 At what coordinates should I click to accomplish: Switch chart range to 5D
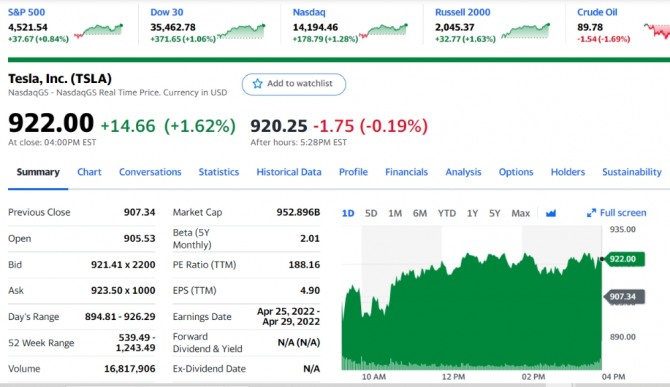pyautogui.click(x=371, y=213)
